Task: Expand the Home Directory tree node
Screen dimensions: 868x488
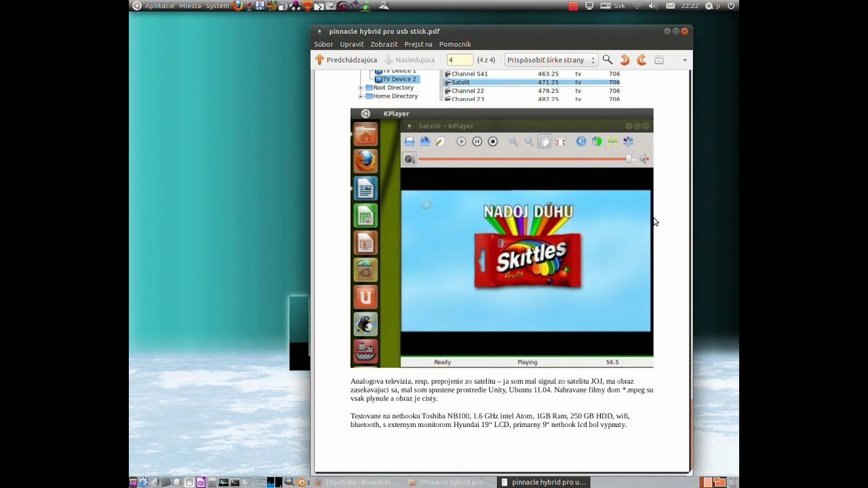Action: click(x=361, y=96)
